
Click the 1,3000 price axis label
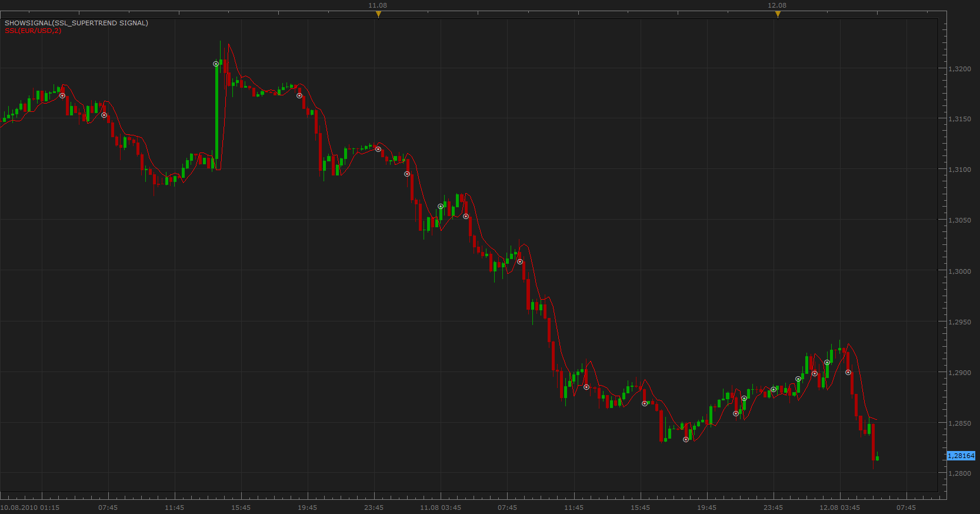(x=960, y=271)
